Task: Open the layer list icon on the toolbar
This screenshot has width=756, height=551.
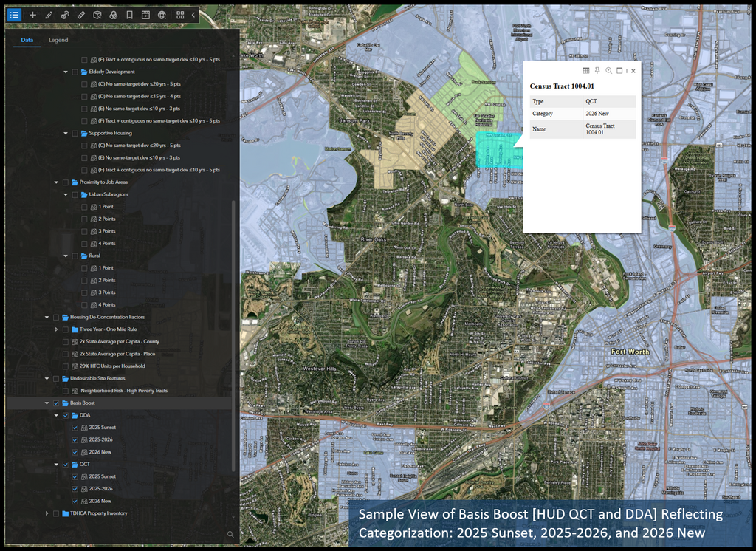Action: [15, 15]
